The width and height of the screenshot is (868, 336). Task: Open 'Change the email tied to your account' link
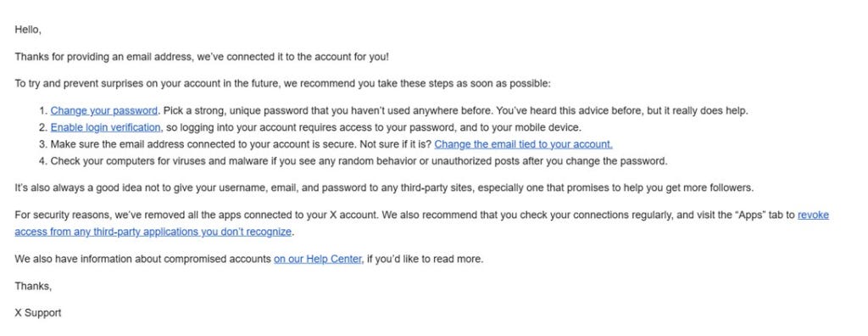tap(523, 145)
